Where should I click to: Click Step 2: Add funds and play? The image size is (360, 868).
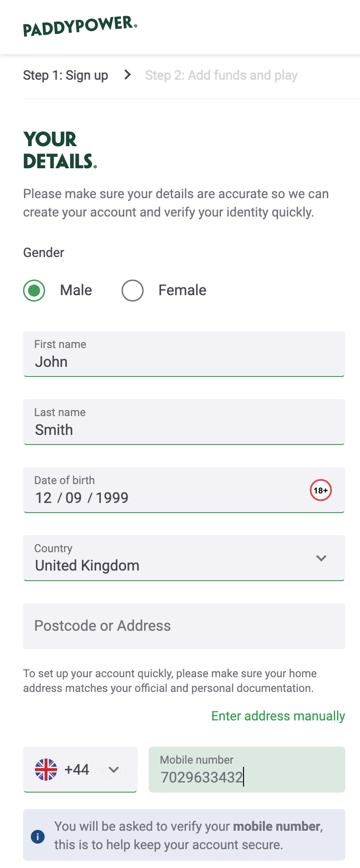221,75
